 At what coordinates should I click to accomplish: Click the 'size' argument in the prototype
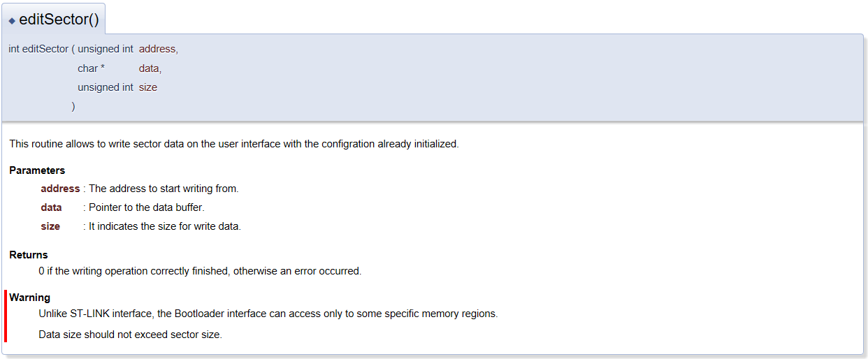coord(148,87)
